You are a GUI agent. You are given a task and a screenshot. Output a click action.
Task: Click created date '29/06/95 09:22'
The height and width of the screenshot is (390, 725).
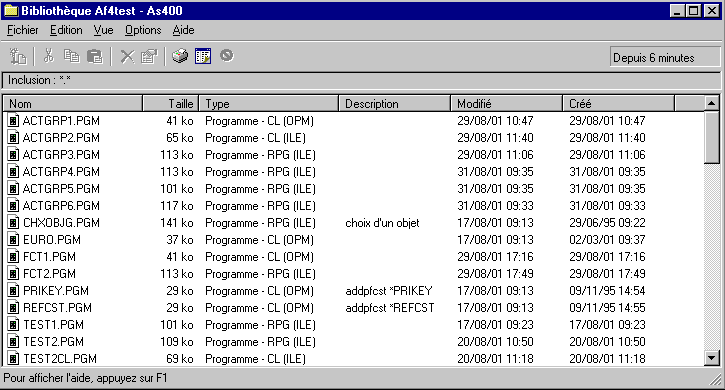tap(607, 223)
